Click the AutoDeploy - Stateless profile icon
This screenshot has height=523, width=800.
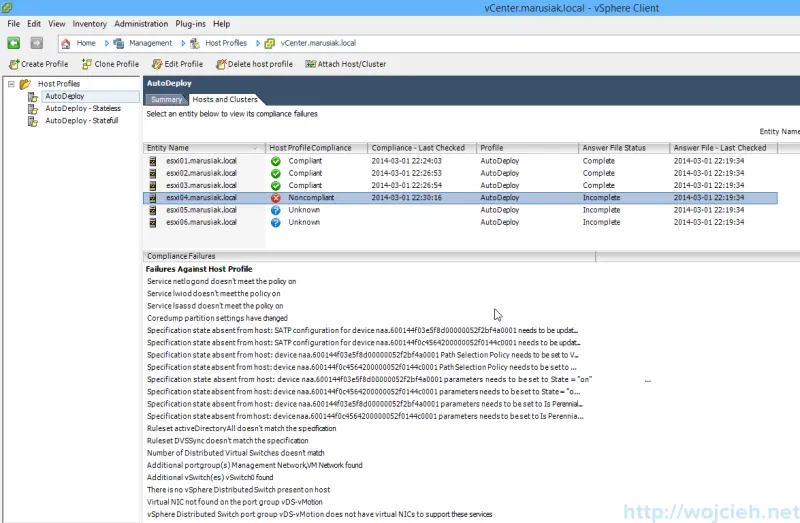coord(33,109)
